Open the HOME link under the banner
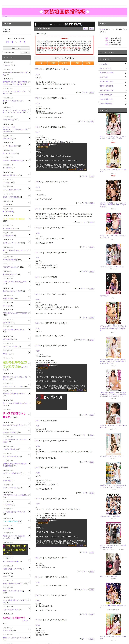Screen dimensions: 129x644 pos(5,16)
